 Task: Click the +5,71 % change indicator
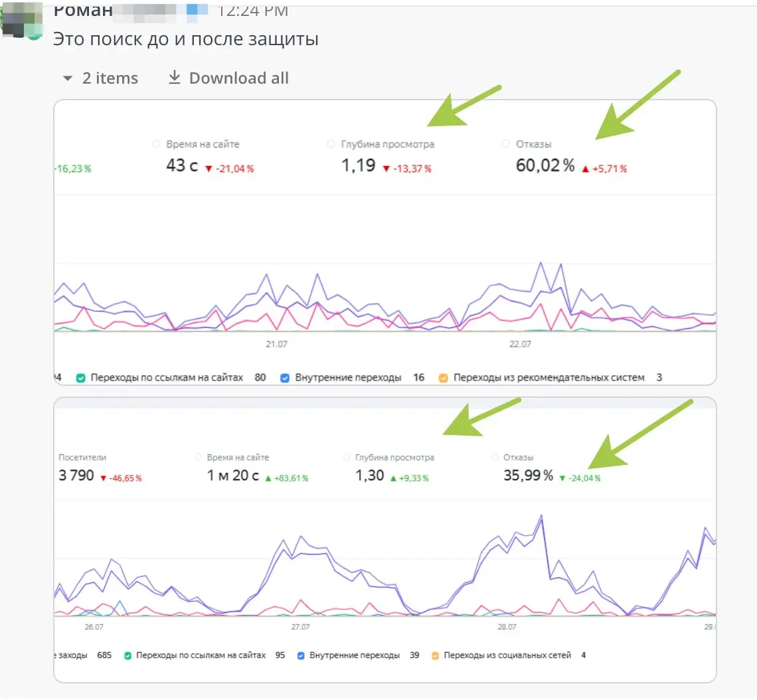tap(604, 169)
